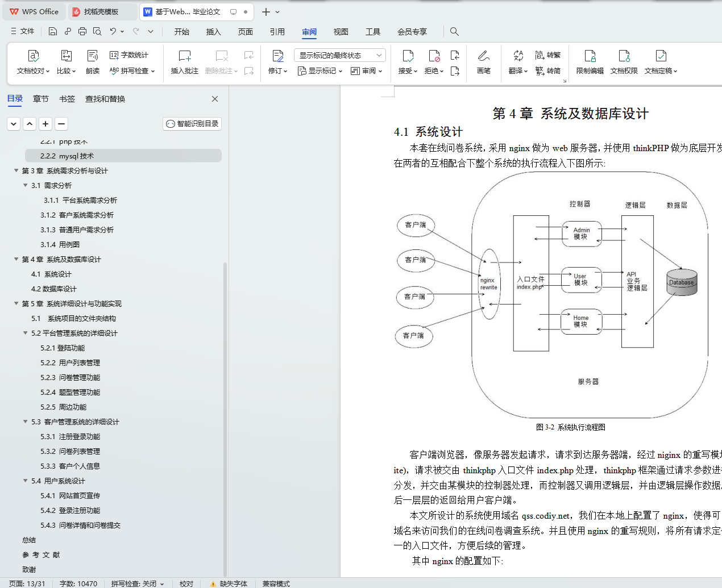Open the 文档校对 proofreading tool

33,62
